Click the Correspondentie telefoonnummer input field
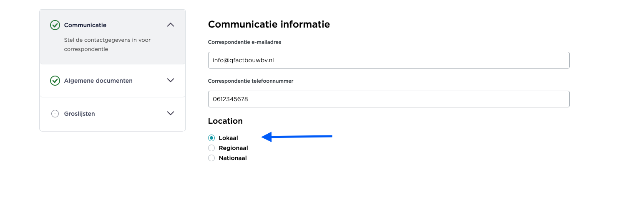The height and width of the screenshot is (201, 644). coord(388,99)
